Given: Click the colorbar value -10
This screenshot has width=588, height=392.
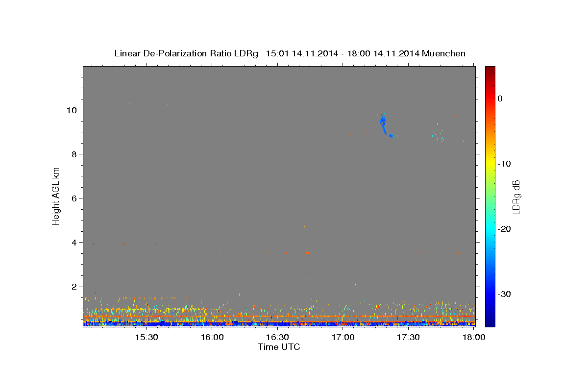Looking at the screenshot, I should point(504,164).
